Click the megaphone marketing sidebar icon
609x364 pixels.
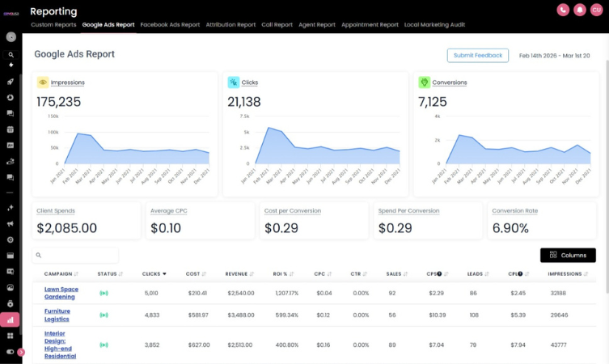pyautogui.click(x=11, y=223)
